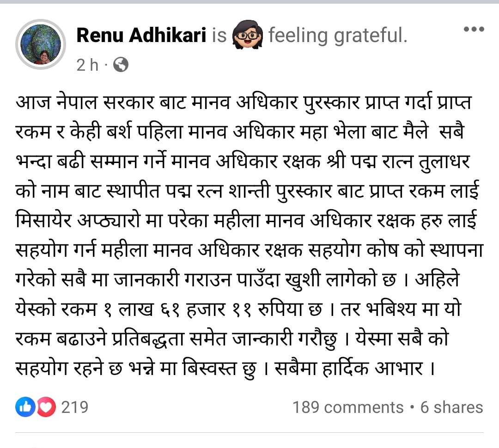This screenshot has width=499, height=448.
Task: Open the 189 comments link
Action: coord(348,408)
